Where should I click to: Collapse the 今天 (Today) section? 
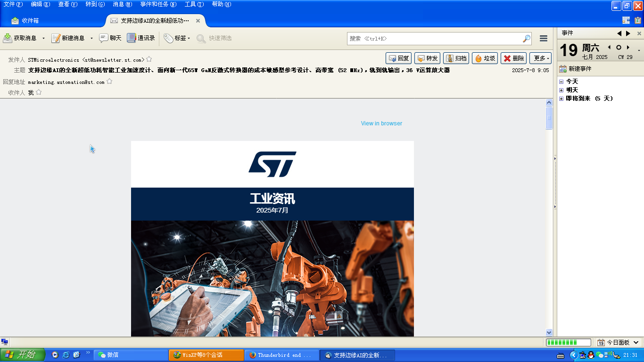[561, 82]
